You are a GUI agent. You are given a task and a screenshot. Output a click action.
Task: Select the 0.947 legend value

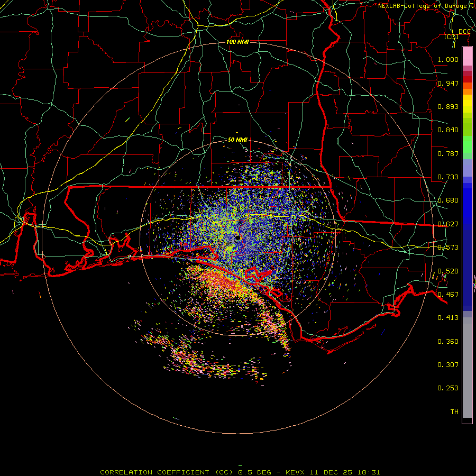click(448, 83)
